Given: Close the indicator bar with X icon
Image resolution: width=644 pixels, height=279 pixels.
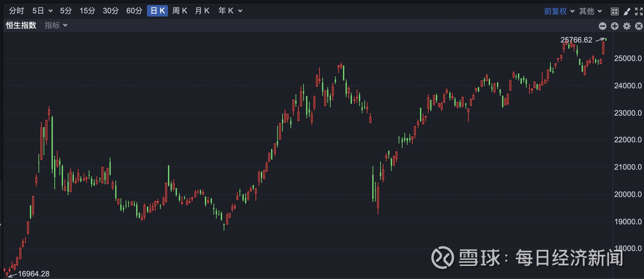Looking at the screenshot, I should point(639,26).
